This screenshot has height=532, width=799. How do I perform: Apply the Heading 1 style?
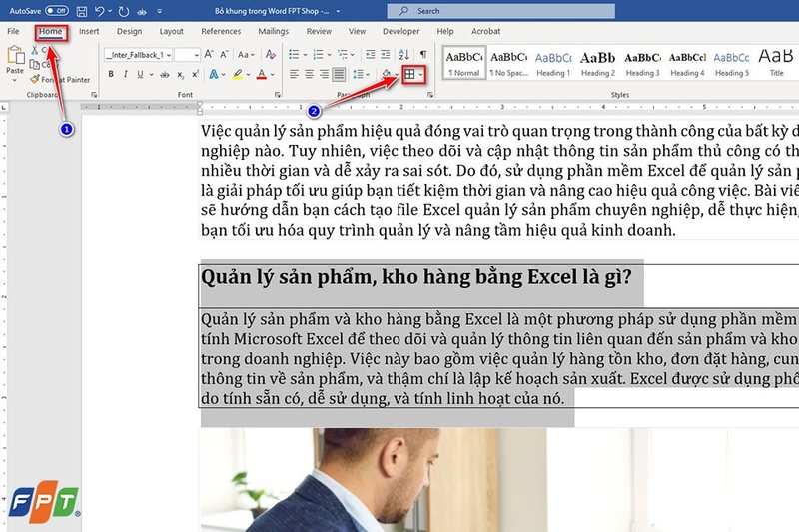click(553, 63)
